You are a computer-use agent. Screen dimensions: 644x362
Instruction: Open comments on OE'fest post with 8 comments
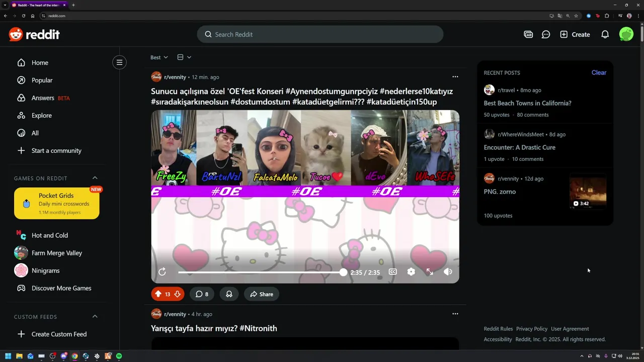202,294
